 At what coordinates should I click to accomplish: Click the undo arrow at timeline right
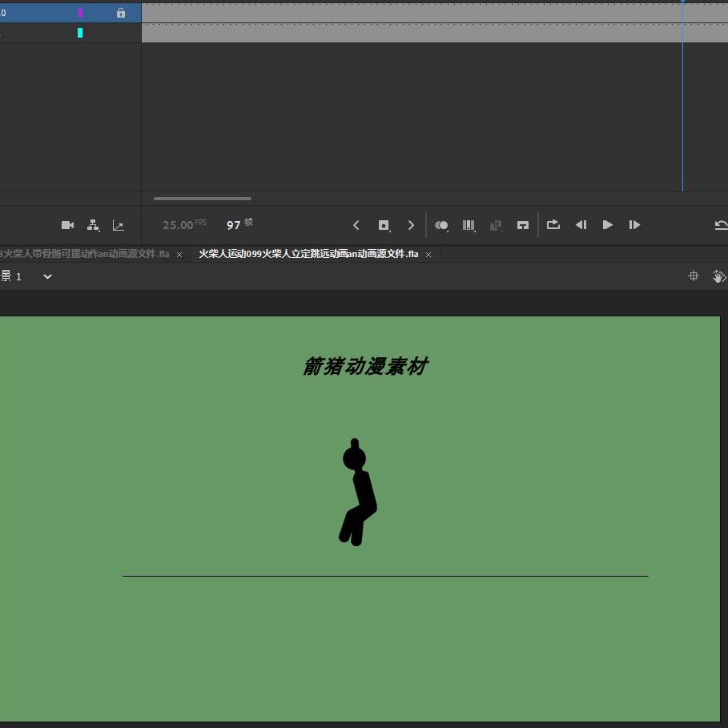(x=721, y=225)
